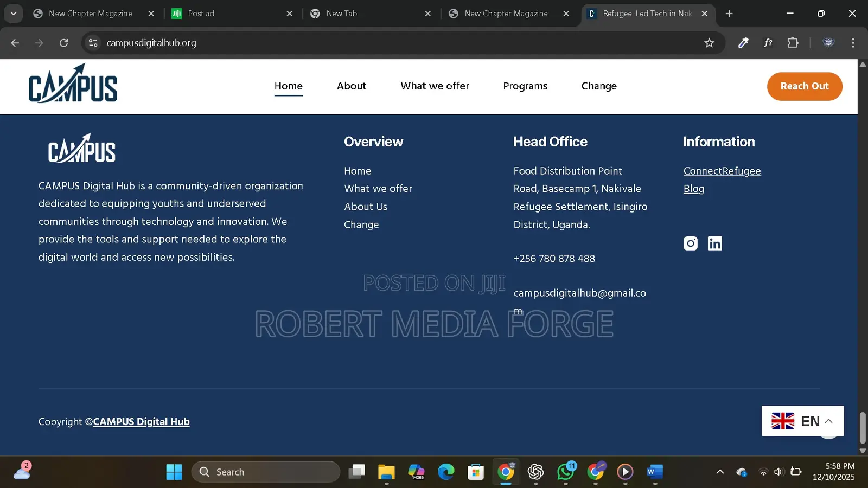Open the pen-shaped extension icon in toolbar
Viewport: 868px width, 488px height.
tap(743, 43)
